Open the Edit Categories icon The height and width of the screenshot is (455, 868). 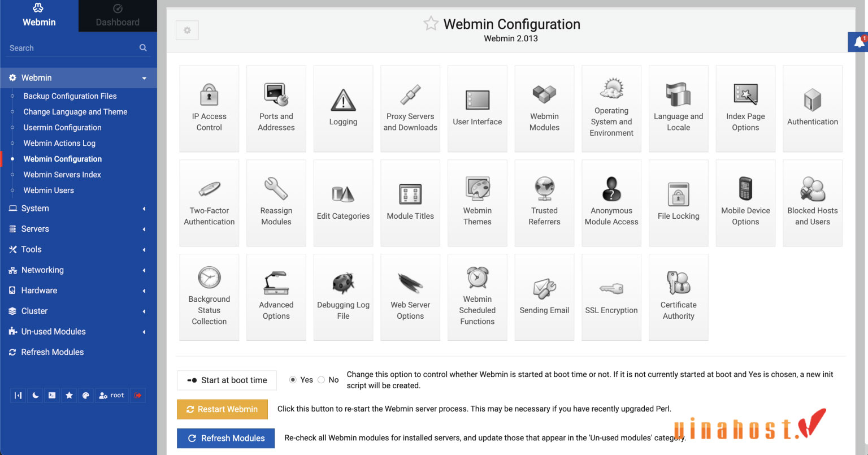click(343, 203)
